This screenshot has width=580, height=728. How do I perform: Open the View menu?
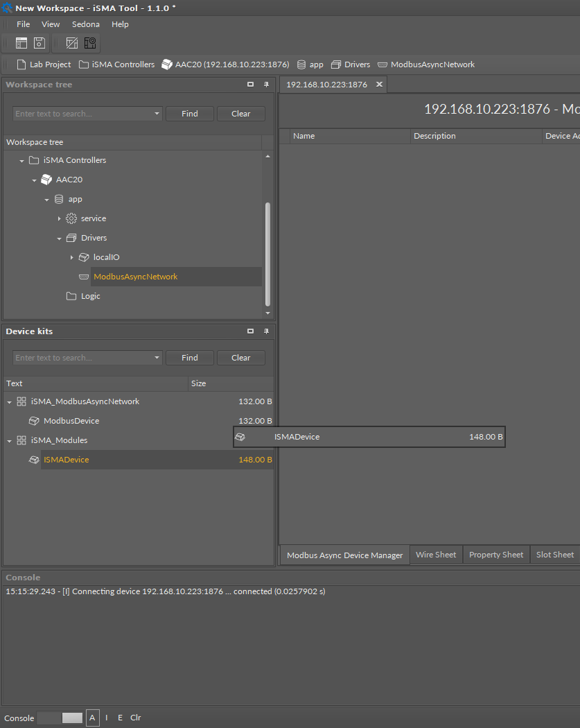click(x=51, y=24)
